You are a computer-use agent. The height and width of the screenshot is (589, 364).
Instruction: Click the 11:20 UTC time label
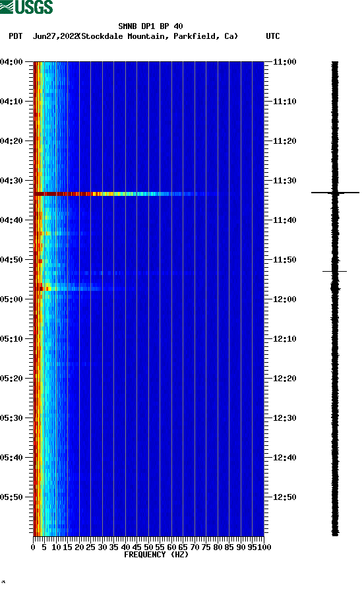tap(285, 141)
